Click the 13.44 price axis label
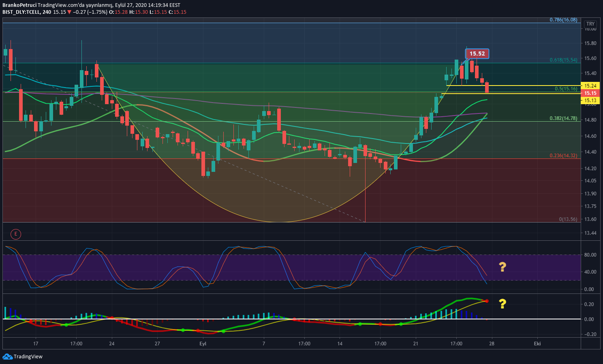The image size is (603, 364). click(x=590, y=233)
